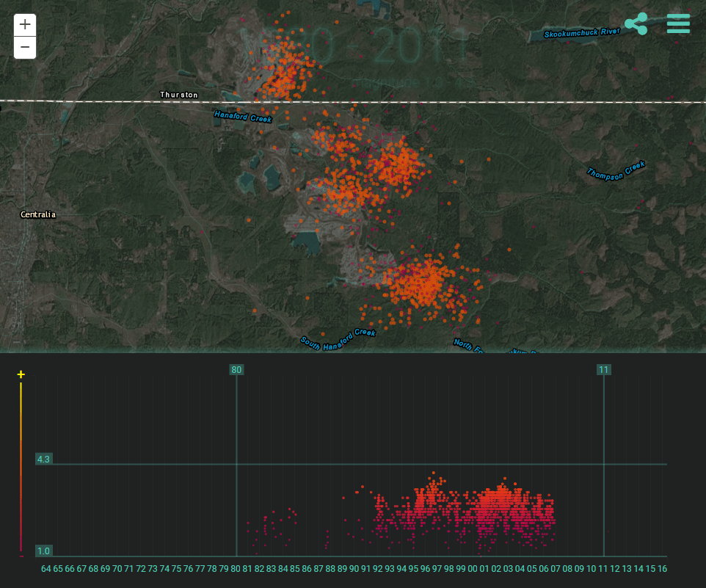The image size is (706, 588).
Task: Open the share options icon
Action: click(x=636, y=24)
